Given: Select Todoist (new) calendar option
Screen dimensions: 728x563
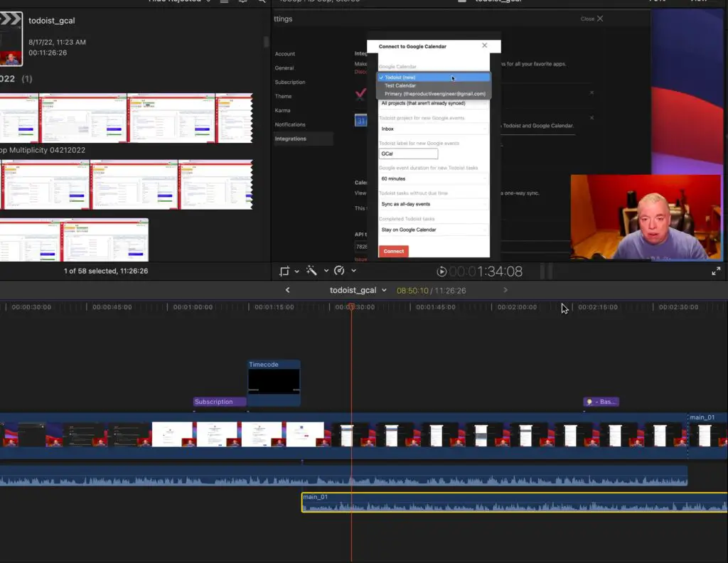Looking at the screenshot, I should [434, 77].
